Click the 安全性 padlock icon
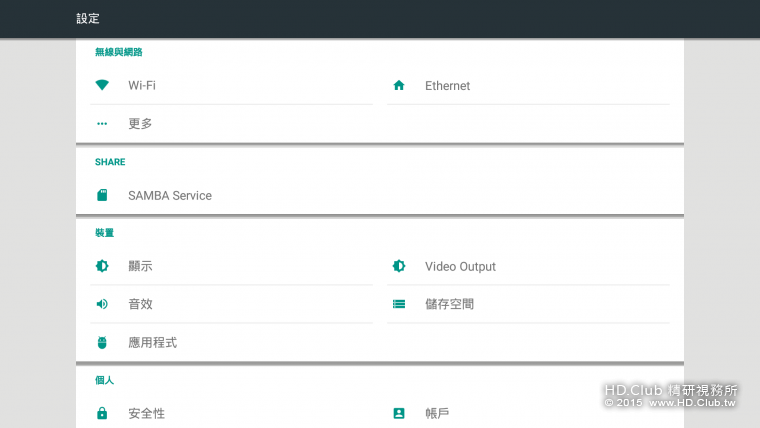Viewport: 760px width, 428px height. coord(102,413)
